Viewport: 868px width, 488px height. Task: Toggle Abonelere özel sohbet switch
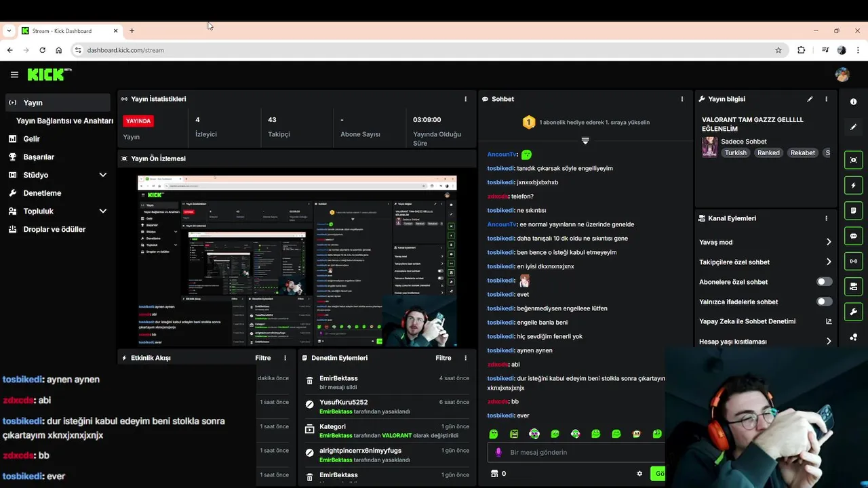click(x=824, y=282)
